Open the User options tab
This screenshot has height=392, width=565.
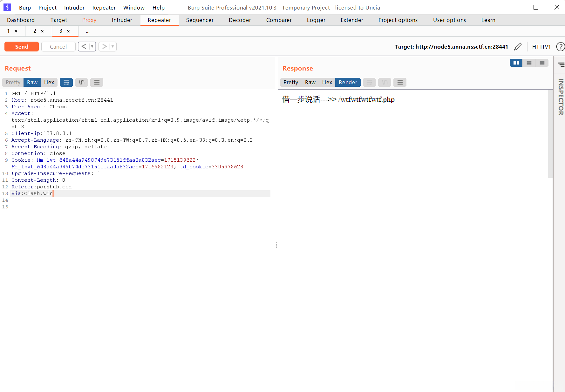(449, 20)
